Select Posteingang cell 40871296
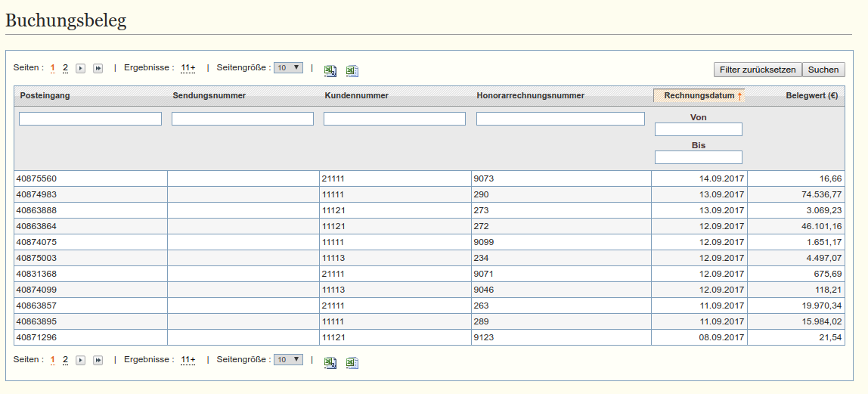868x394 pixels. pos(91,337)
